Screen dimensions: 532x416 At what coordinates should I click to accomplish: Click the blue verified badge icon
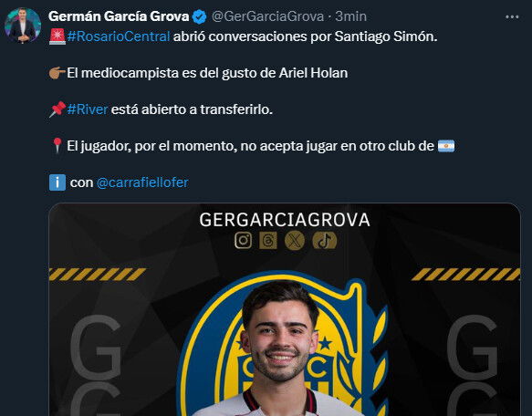[200, 16]
